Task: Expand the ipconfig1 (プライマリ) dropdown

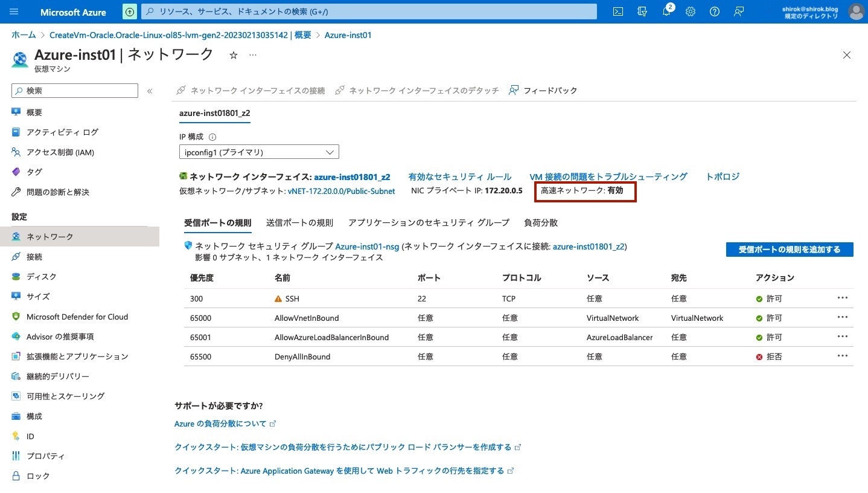Action: 259,152
